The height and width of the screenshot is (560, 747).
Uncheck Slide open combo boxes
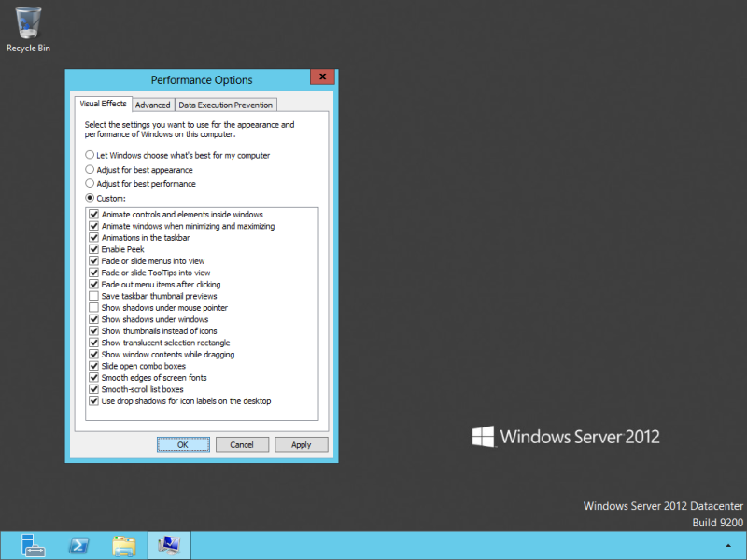pyautogui.click(x=94, y=366)
